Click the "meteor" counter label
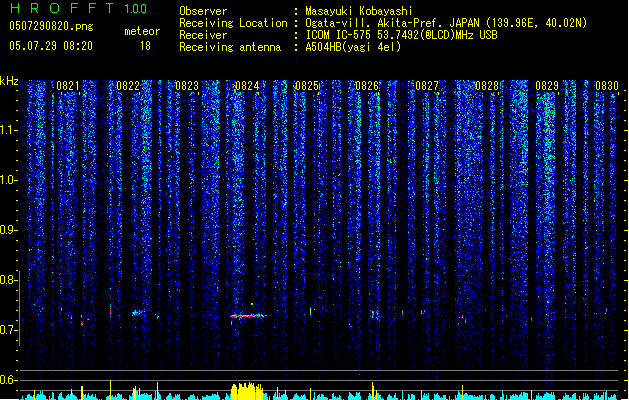The width and height of the screenshot is (629, 400). point(142,31)
